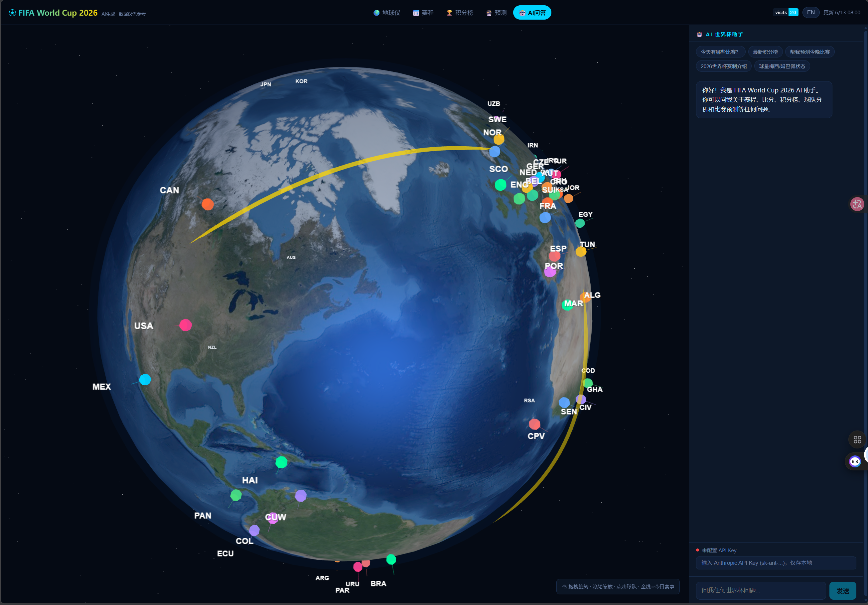This screenshot has width=868, height=605.
Task: Select the yellow TUN marker on the globe
Action: coord(581,251)
